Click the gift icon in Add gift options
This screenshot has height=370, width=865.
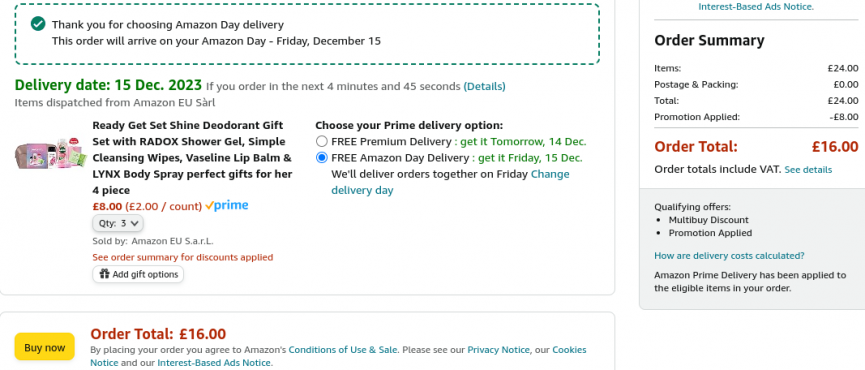coord(104,274)
